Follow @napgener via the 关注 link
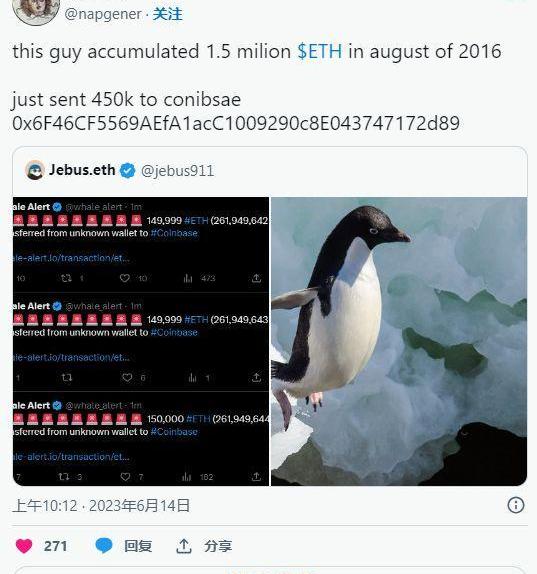The image size is (537, 574). click(168, 14)
